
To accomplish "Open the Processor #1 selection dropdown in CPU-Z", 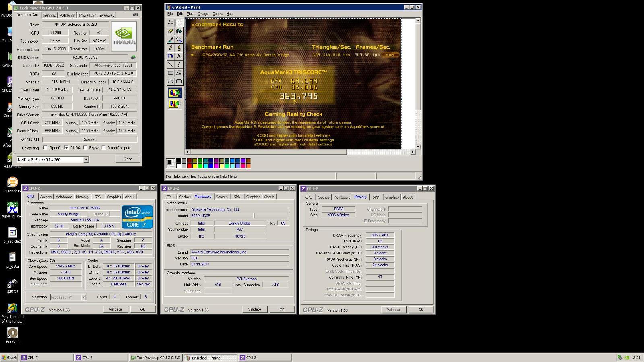I will point(83,297).
